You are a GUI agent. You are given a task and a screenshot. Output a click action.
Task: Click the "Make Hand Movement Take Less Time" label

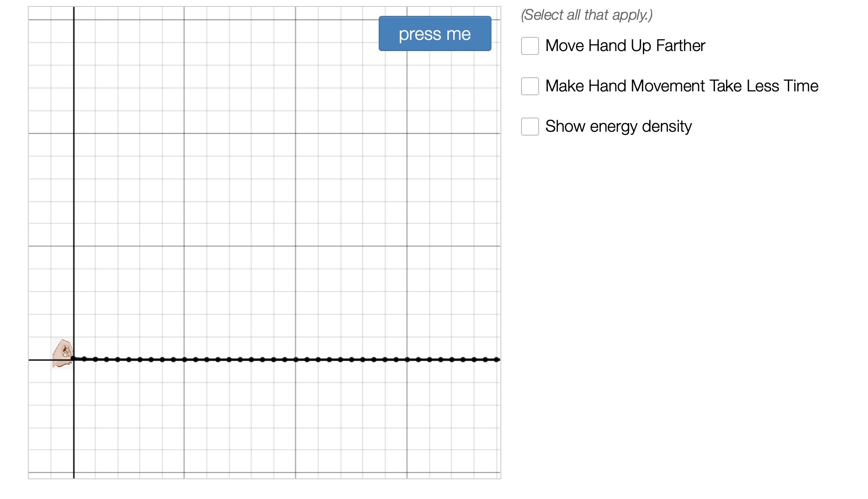(x=681, y=86)
